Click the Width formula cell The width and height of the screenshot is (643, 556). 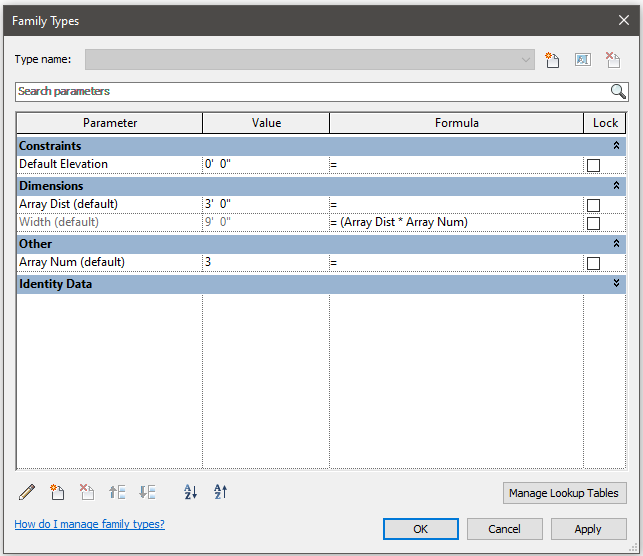pyautogui.click(x=456, y=223)
